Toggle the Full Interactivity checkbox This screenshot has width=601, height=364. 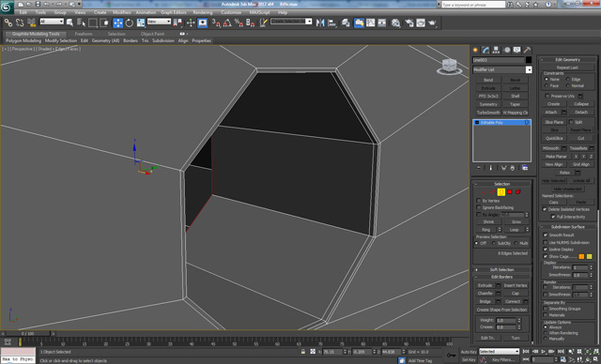[x=553, y=217]
